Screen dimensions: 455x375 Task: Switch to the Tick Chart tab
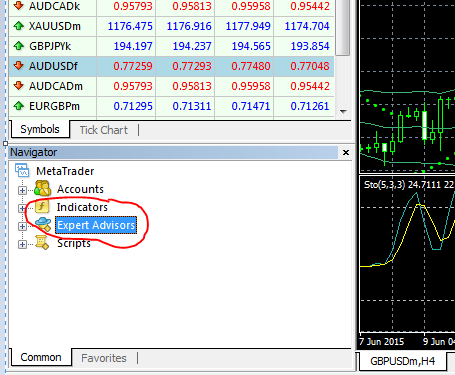(x=104, y=130)
